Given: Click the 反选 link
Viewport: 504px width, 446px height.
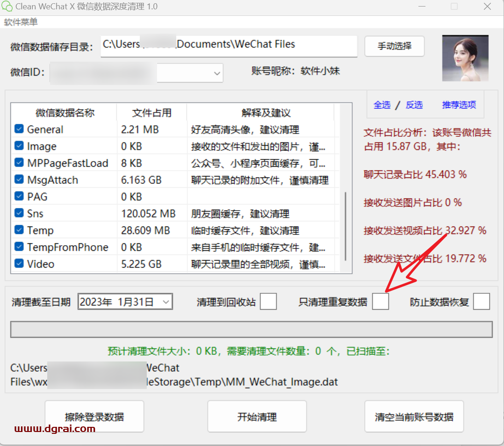Looking at the screenshot, I should (414, 105).
